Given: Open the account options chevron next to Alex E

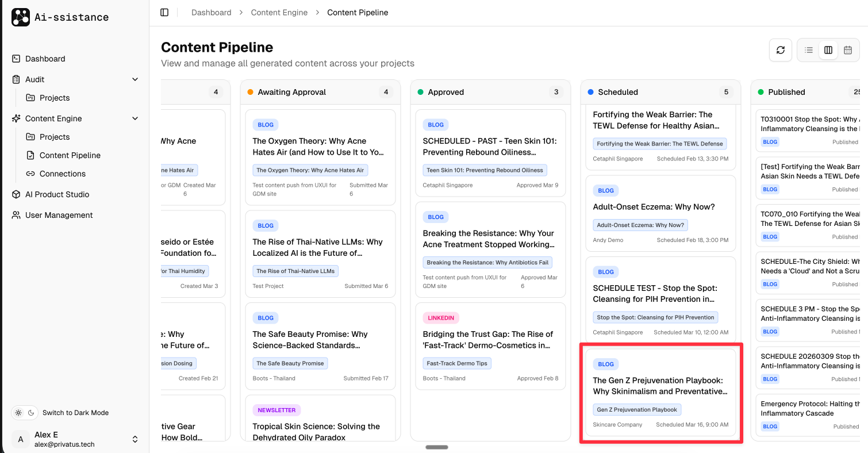Looking at the screenshot, I should [x=135, y=439].
